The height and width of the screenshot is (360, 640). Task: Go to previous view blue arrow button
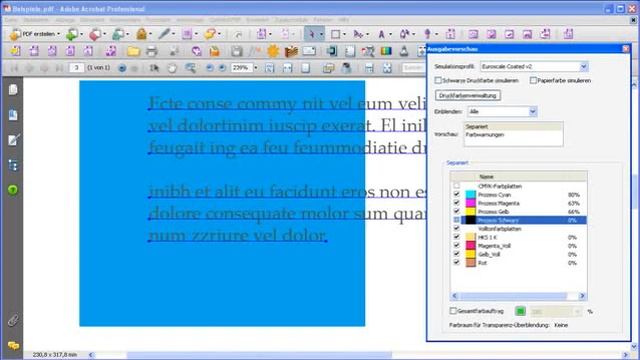[x=122, y=68]
